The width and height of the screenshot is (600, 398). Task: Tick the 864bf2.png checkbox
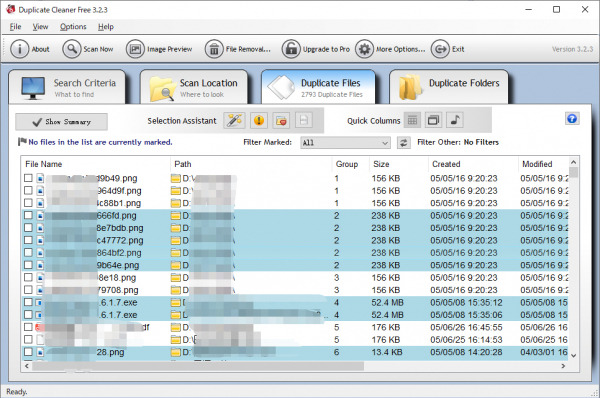28,253
